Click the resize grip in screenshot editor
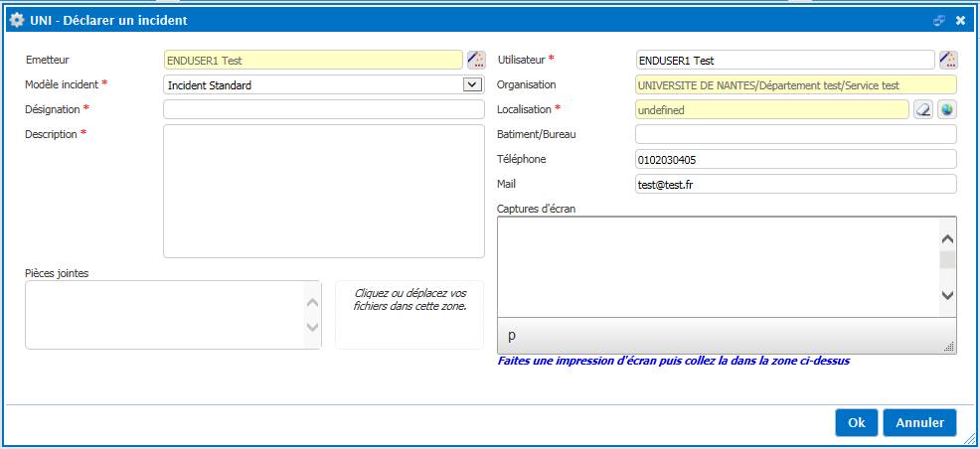This screenshot has width=980, height=449. click(x=949, y=347)
